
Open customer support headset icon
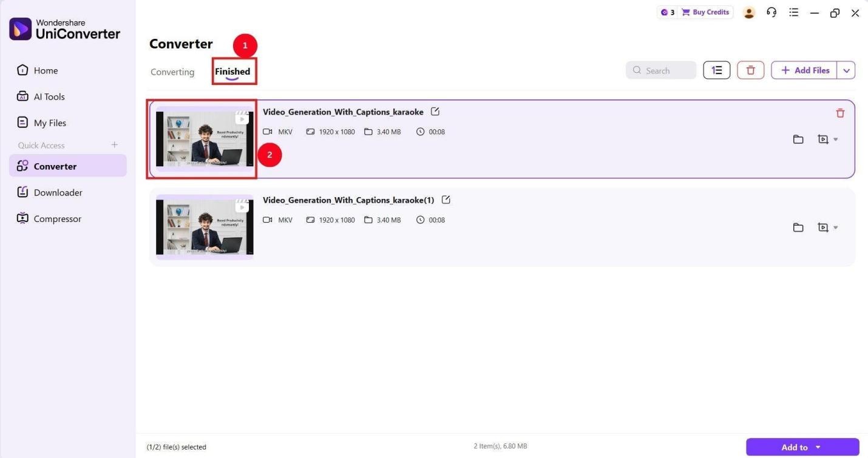pos(771,12)
